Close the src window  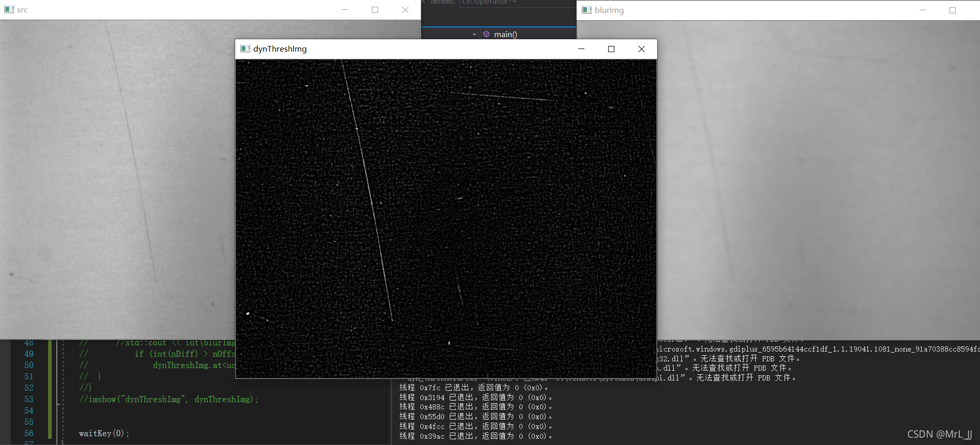(405, 10)
